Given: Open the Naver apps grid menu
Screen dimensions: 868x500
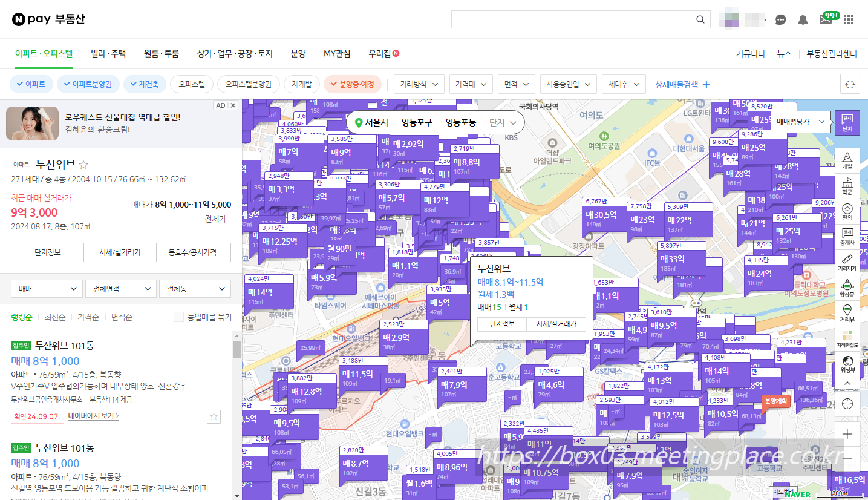Looking at the screenshot, I should tap(849, 19).
